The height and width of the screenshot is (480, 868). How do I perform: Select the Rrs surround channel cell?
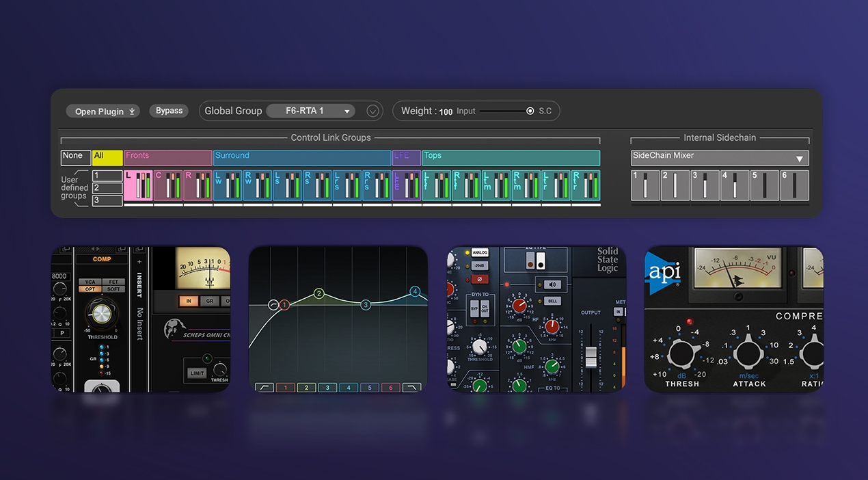pyautogui.click(x=377, y=185)
